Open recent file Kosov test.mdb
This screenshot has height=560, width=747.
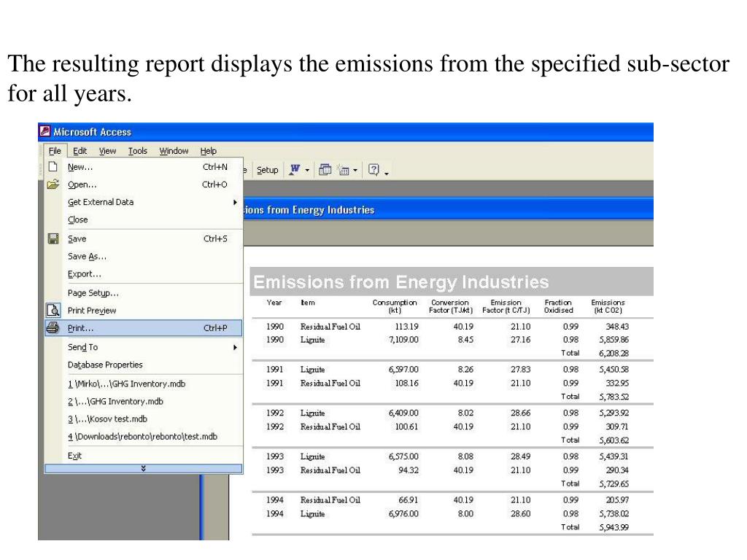click(x=144, y=419)
